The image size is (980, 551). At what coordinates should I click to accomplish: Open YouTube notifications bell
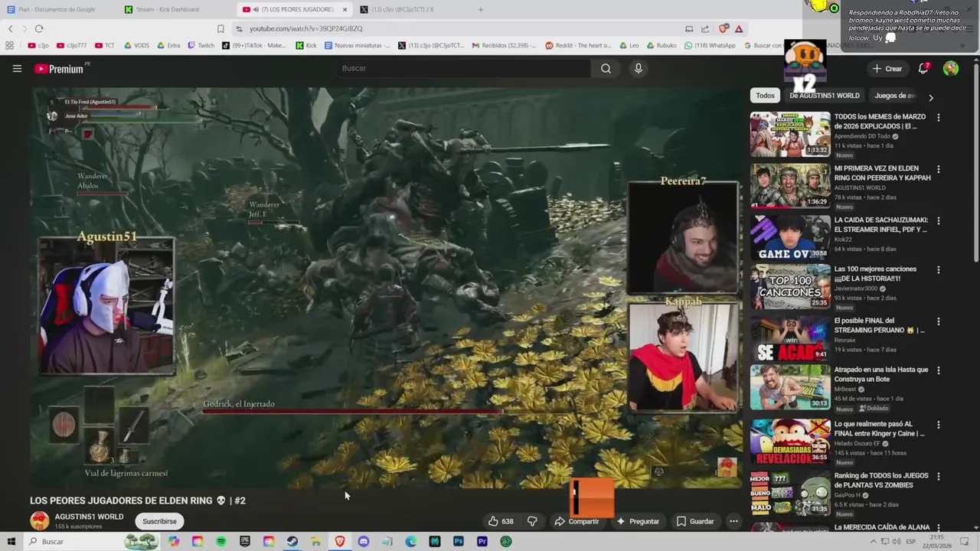pyautogui.click(x=923, y=68)
